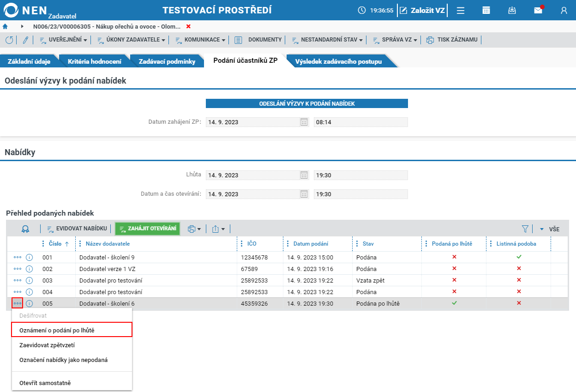576x392 pixels.
Task: Open the calendar picker for Datum zahájení ZP
Action: (x=304, y=122)
